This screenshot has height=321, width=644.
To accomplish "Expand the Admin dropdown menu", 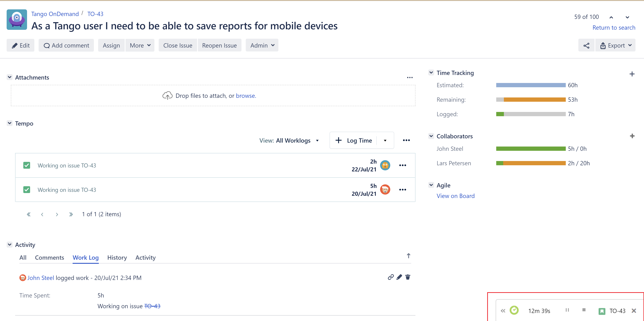I will click(x=262, y=45).
